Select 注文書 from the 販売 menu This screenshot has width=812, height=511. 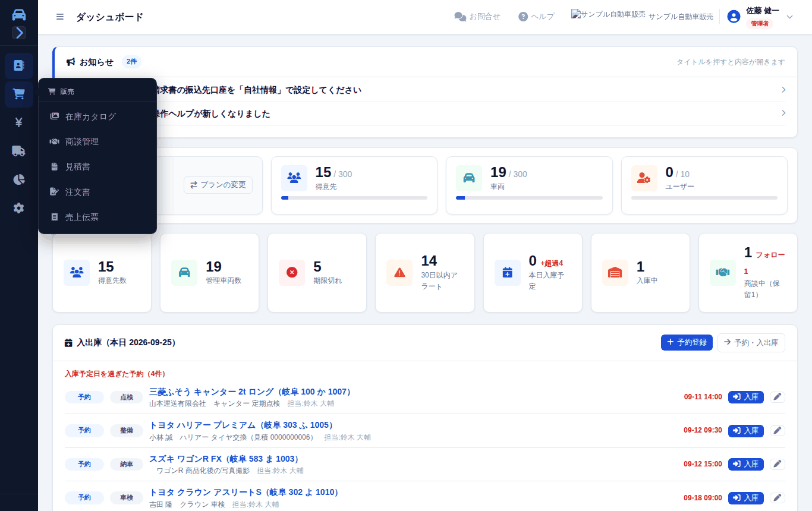click(97, 192)
